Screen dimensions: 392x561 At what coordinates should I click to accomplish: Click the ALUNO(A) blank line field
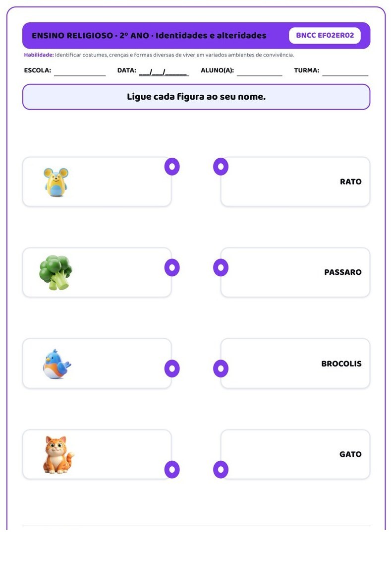pyautogui.click(x=259, y=72)
